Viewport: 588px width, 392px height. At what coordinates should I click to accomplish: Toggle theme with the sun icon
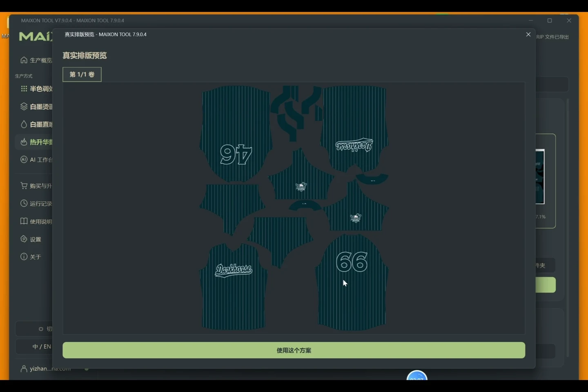click(x=41, y=329)
